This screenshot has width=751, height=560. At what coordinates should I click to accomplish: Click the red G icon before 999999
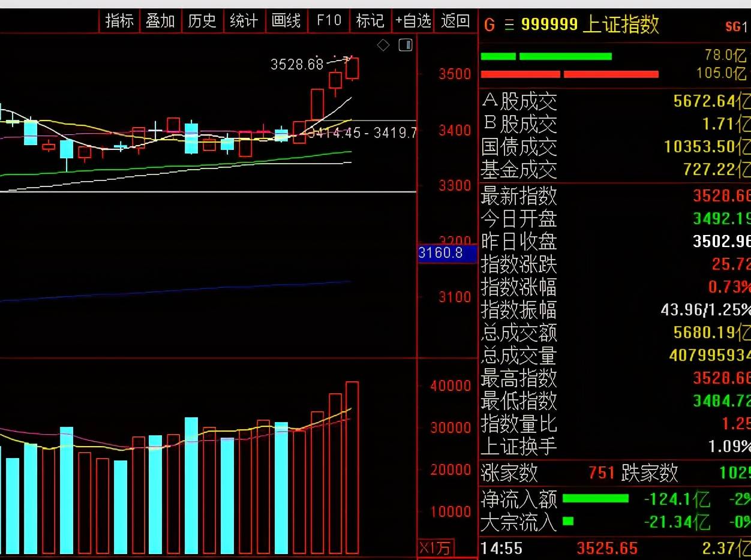pos(489,25)
